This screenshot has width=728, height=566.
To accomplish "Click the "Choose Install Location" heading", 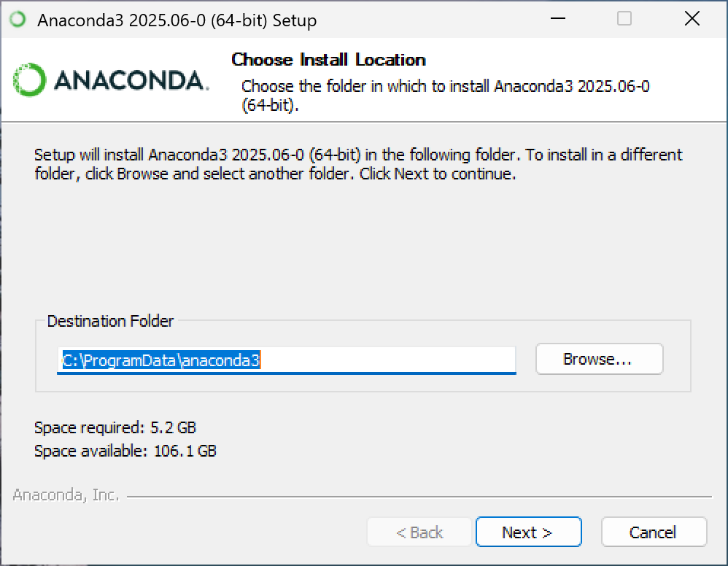I will pyautogui.click(x=328, y=60).
